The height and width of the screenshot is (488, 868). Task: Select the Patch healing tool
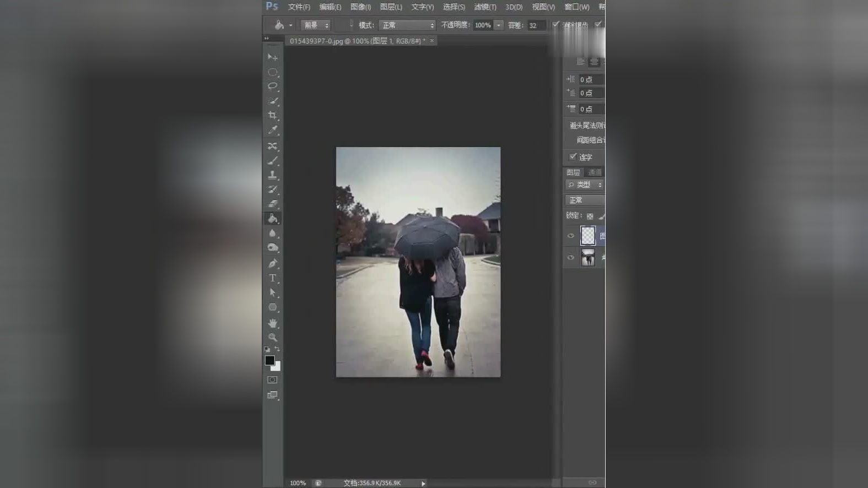tap(272, 146)
